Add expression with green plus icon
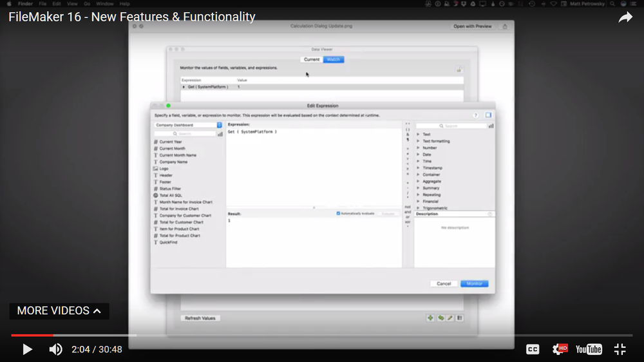644x362 pixels. coord(430,318)
